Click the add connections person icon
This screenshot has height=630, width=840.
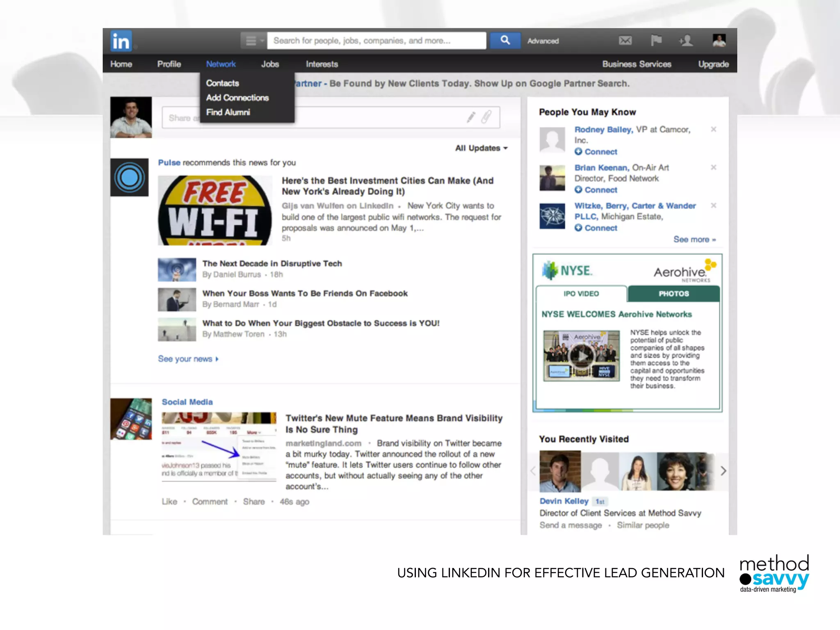point(686,41)
